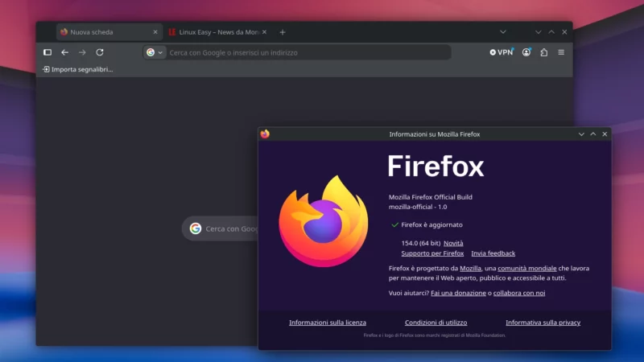Switch to the Nuova scheda tab
This screenshot has width=644, height=362.
(108, 32)
